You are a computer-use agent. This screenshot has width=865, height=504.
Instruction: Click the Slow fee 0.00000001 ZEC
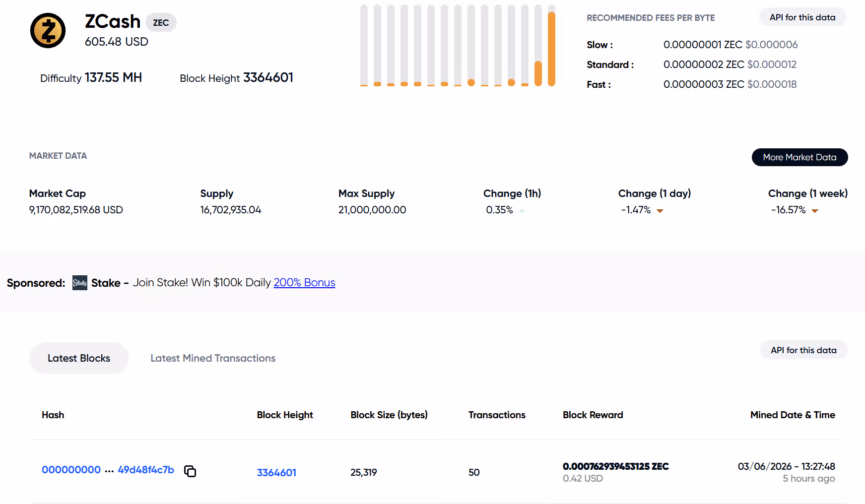pyautogui.click(x=703, y=45)
